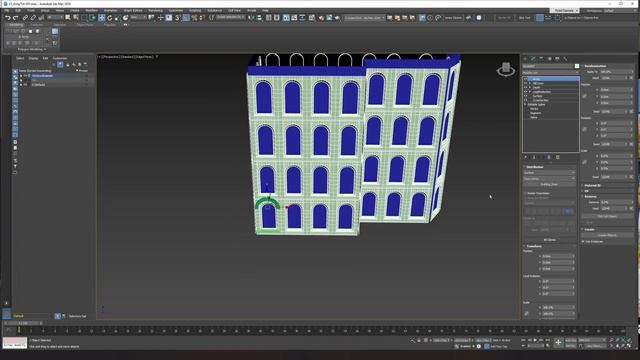The height and width of the screenshot is (360, 640).
Task: Toggle the Percent Snap button
Action: [194, 18]
